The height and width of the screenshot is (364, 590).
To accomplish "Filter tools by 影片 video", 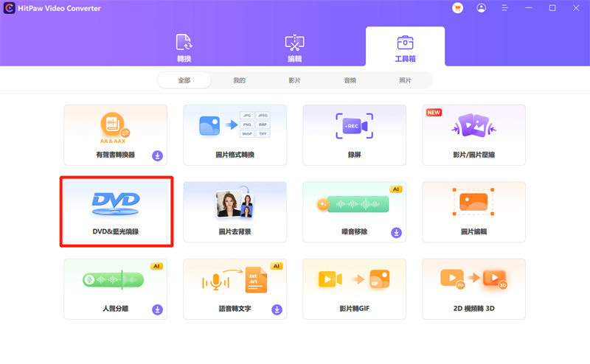I will 294,80.
